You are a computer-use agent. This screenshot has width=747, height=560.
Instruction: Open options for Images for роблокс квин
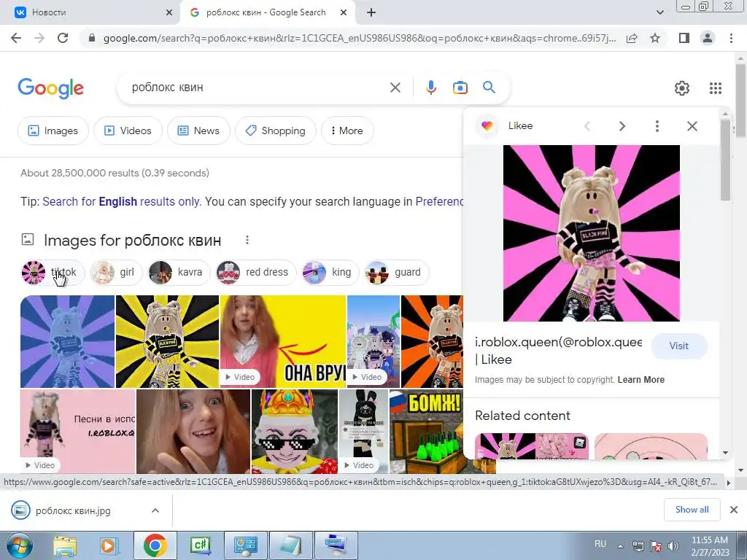click(x=247, y=240)
